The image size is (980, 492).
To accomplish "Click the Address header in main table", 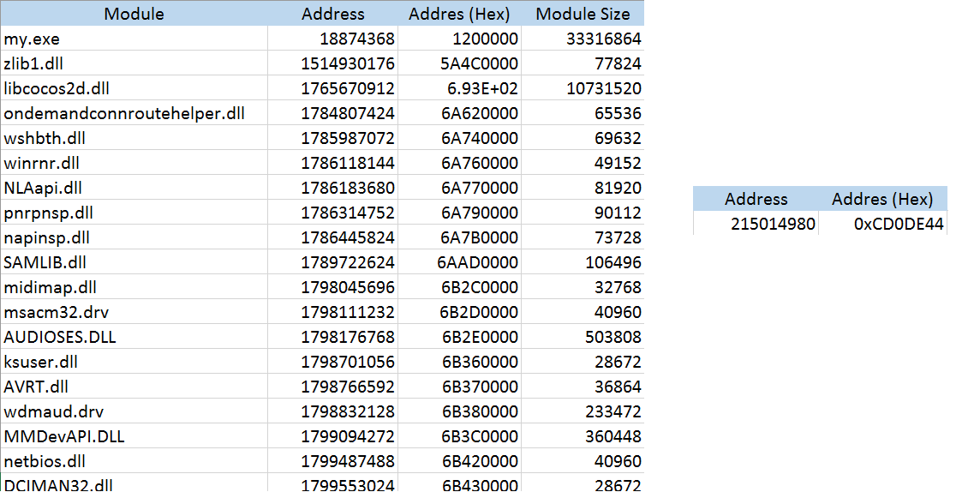I will click(332, 13).
